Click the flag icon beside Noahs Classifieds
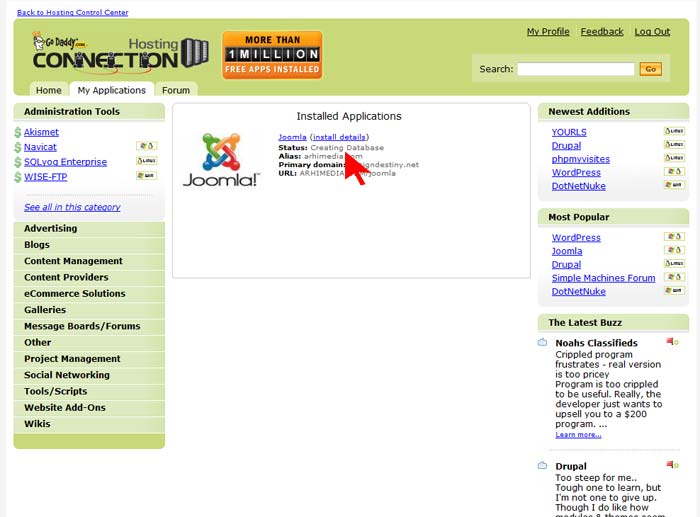Viewport: 700px width, 517px height. 672,342
